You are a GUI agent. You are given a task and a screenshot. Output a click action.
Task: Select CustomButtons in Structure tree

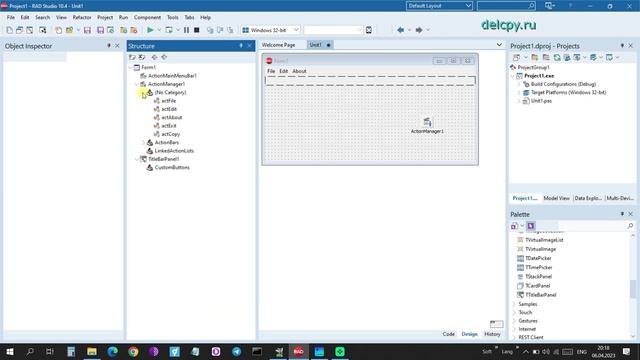coord(172,168)
